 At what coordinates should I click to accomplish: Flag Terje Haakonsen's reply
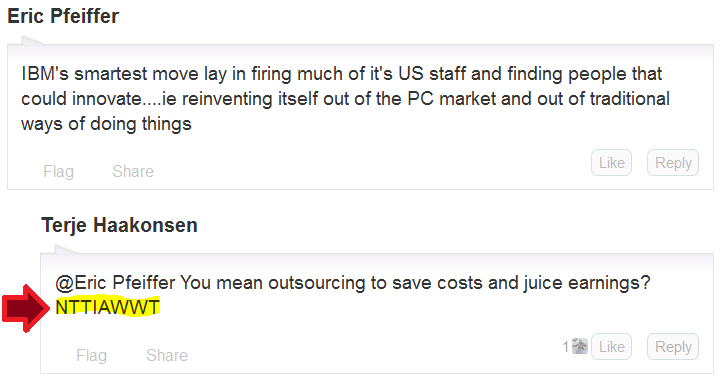92,355
